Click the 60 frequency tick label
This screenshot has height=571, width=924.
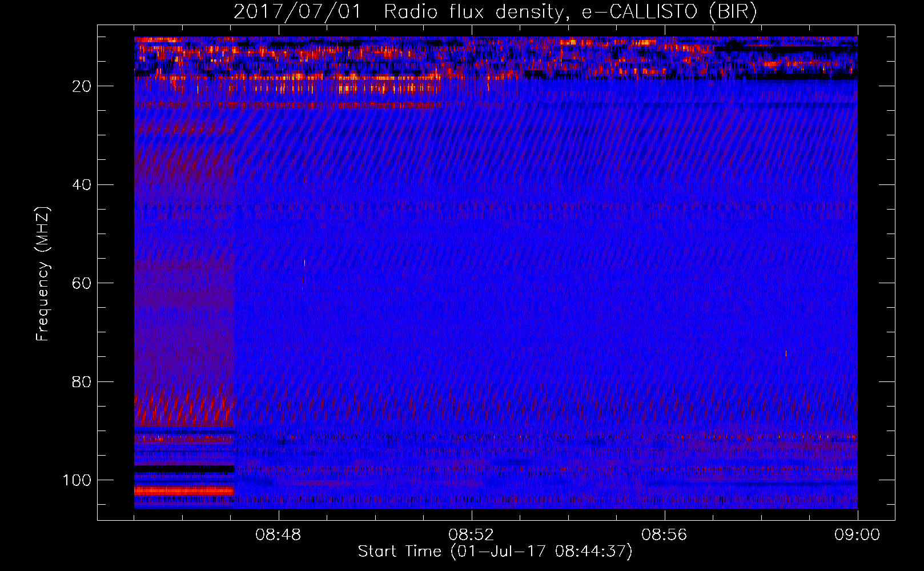[82, 284]
